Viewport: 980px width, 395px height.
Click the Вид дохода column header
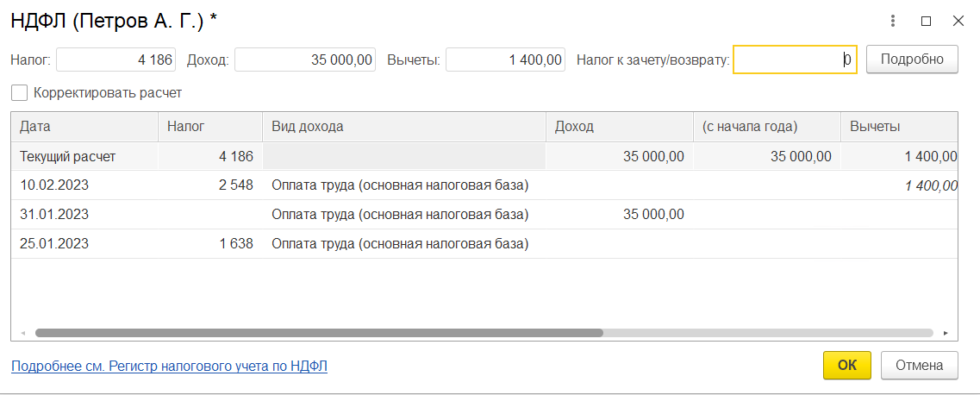click(x=403, y=126)
